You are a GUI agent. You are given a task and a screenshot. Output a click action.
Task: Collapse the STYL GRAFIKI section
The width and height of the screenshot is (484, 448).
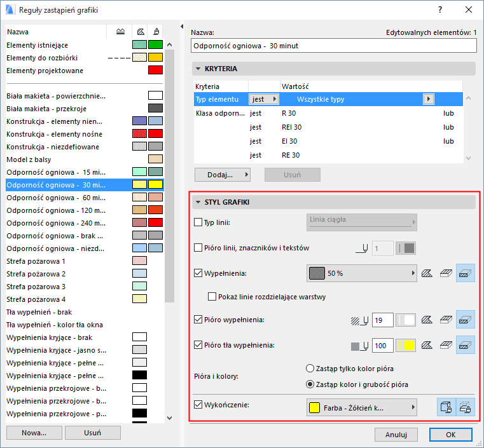(198, 202)
